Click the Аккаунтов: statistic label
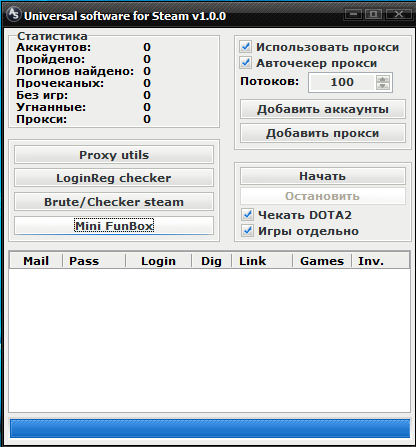 tap(53, 47)
